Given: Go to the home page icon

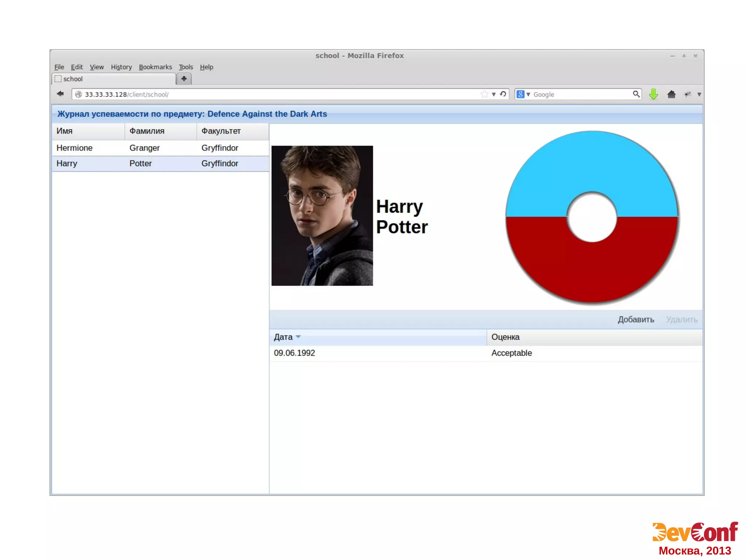Looking at the screenshot, I should click(671, 94).
